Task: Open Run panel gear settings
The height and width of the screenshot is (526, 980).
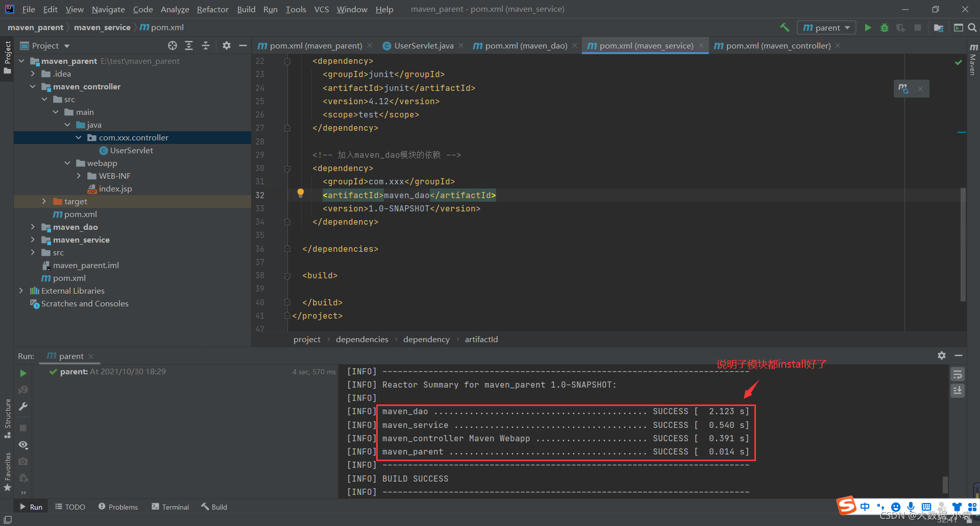Action: (942, 355)
